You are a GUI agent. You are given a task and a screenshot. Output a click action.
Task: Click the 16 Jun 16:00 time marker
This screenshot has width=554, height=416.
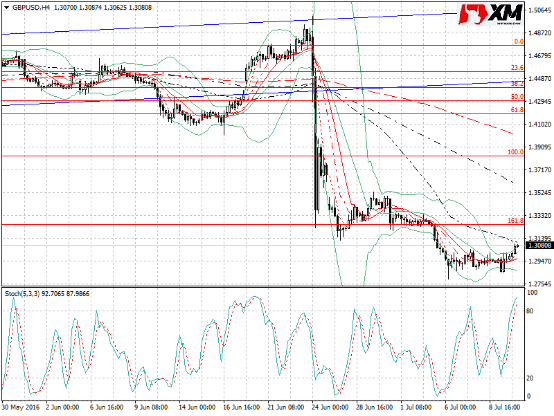(241, 407)
